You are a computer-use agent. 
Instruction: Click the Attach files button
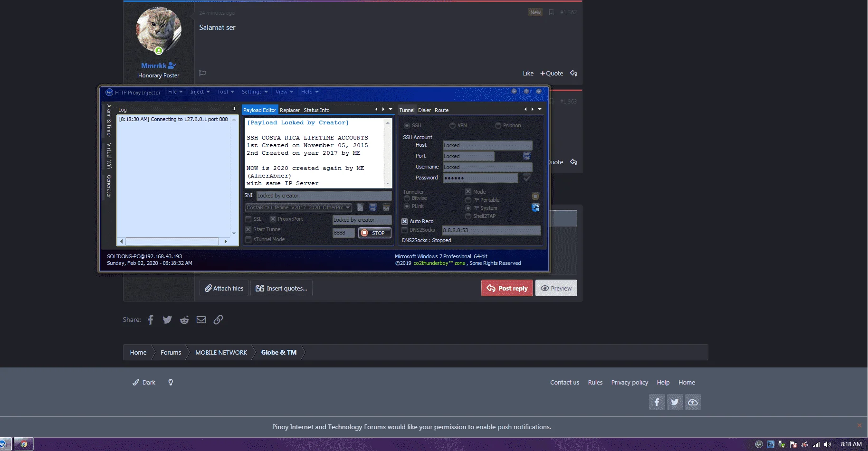click(224, 288)
